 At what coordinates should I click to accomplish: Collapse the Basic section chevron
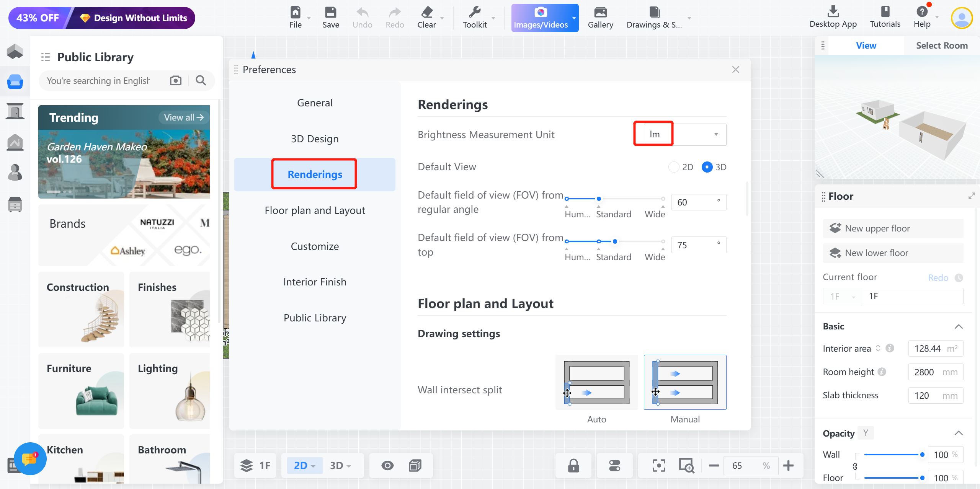(x=959, y=326)
